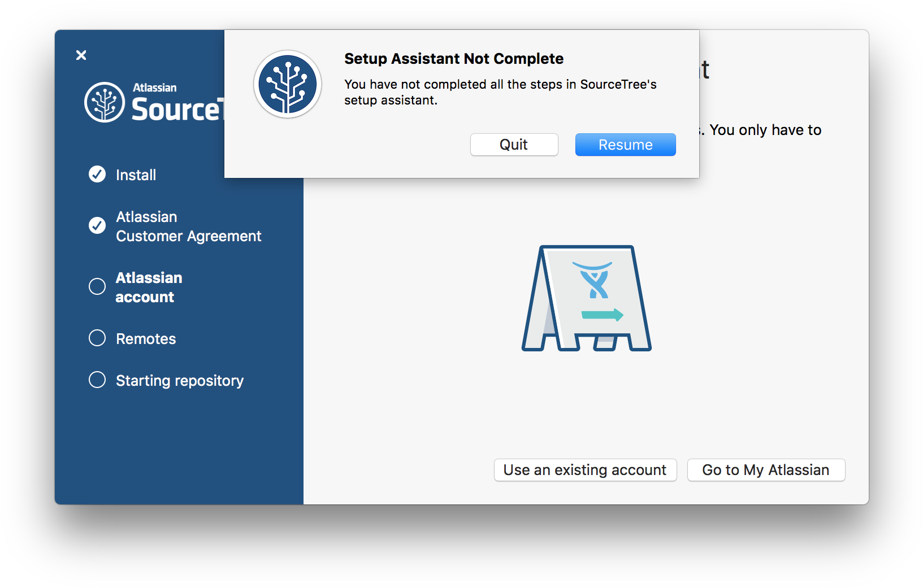Click the Resume button in the dialog

point(625,145)
